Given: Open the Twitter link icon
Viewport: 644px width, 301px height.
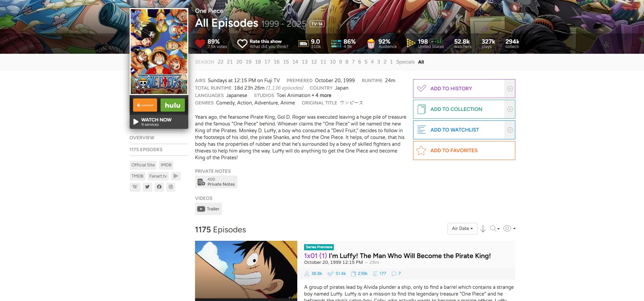Looking at the screenshot, I should pos(147,187).
